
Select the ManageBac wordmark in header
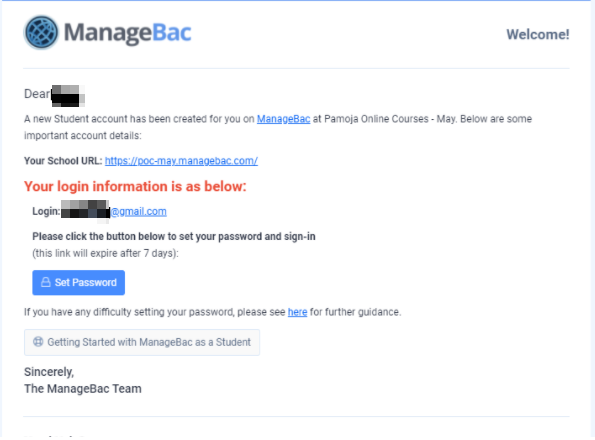[128, 33]
